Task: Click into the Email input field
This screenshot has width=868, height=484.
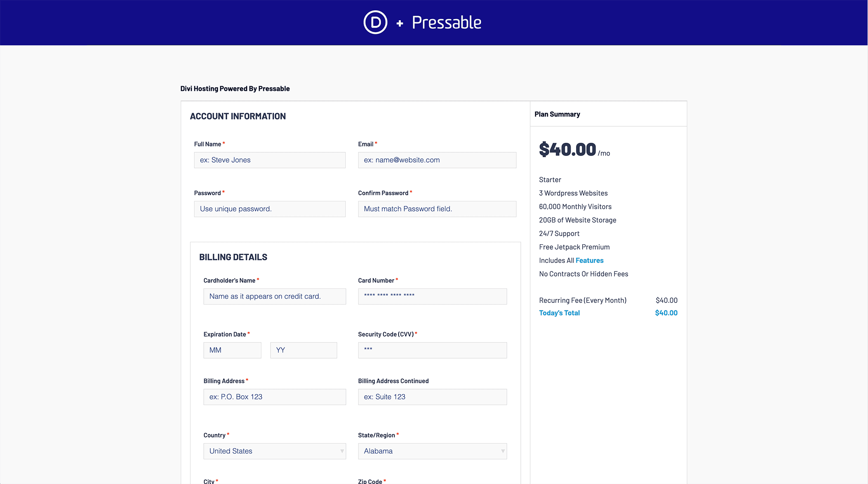Action: tap(437, 160)
